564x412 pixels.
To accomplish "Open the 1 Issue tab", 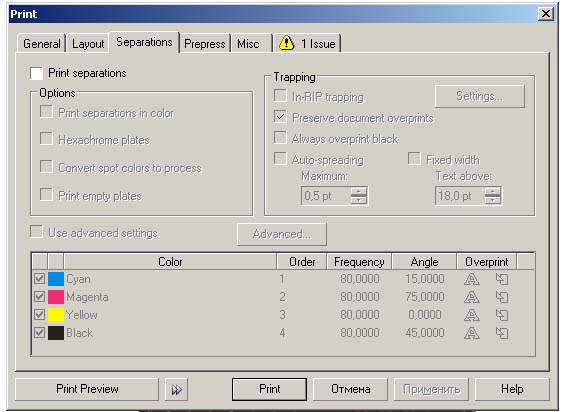I will (307, 44).
